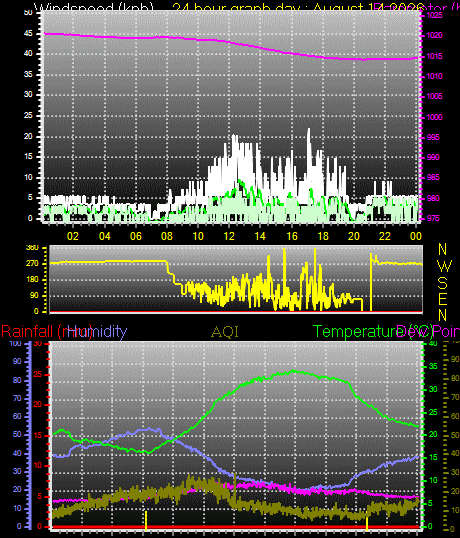Click 60 on the blue humidity axis
The image size is (460, 538).
pos(17,416)
